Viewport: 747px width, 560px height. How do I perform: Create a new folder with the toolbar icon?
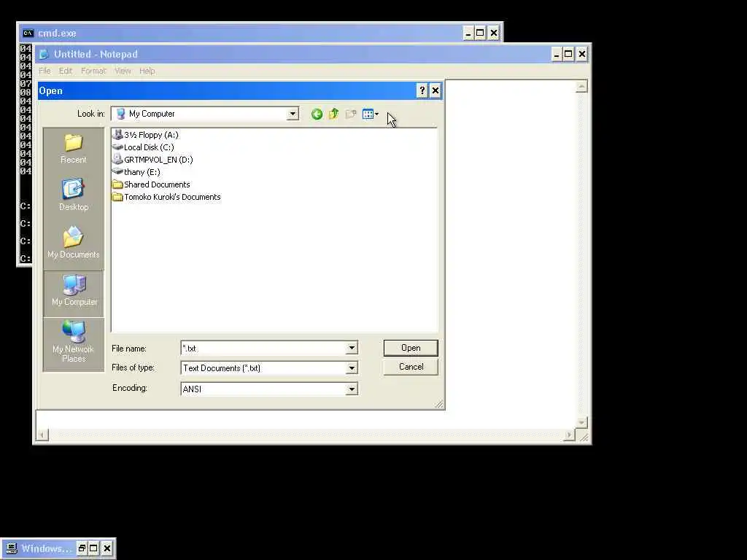pyautogui.click(x=351, y=114)
